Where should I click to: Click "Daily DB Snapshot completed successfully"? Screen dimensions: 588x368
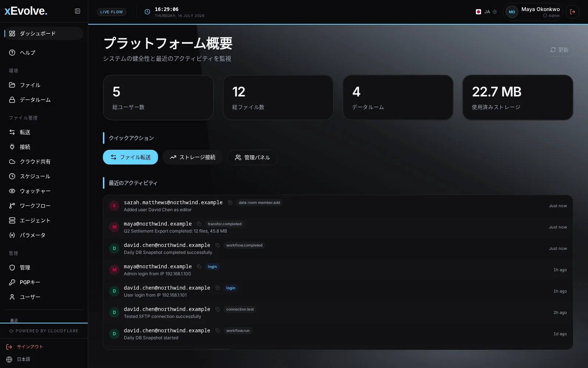point(168,252)
